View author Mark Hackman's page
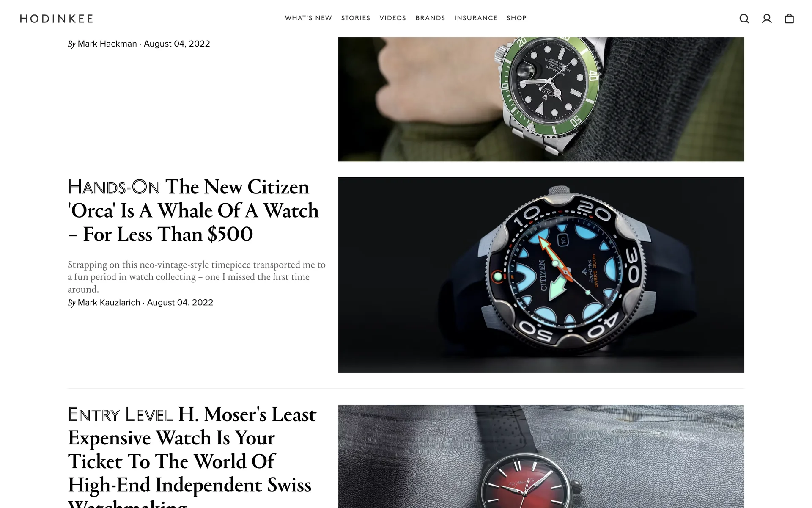The width and height of the screenshot is (812, 508). tap(107, 44)
